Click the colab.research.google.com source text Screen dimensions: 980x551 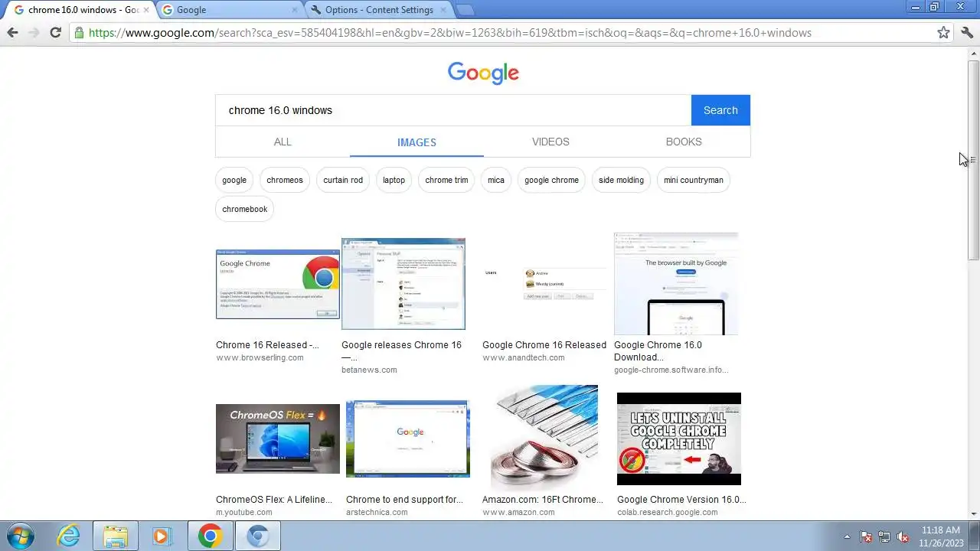pos(668,512)
